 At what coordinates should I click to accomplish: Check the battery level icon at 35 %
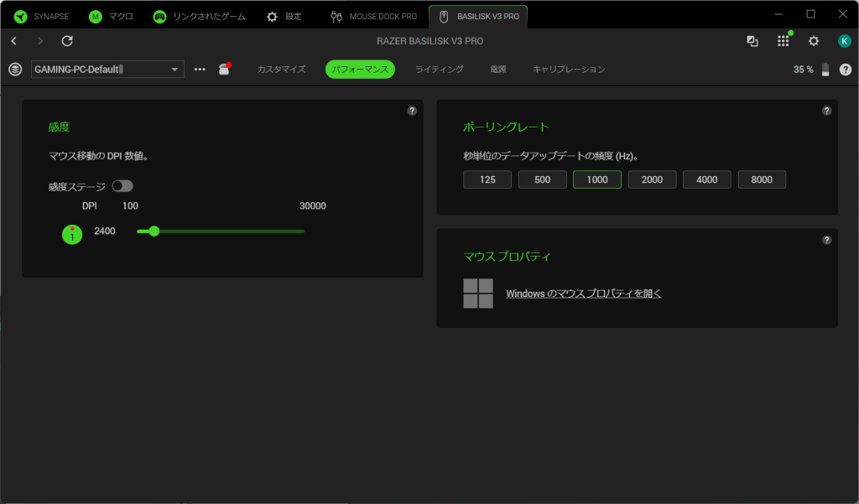pyautogui.click(x=825, y=70)
